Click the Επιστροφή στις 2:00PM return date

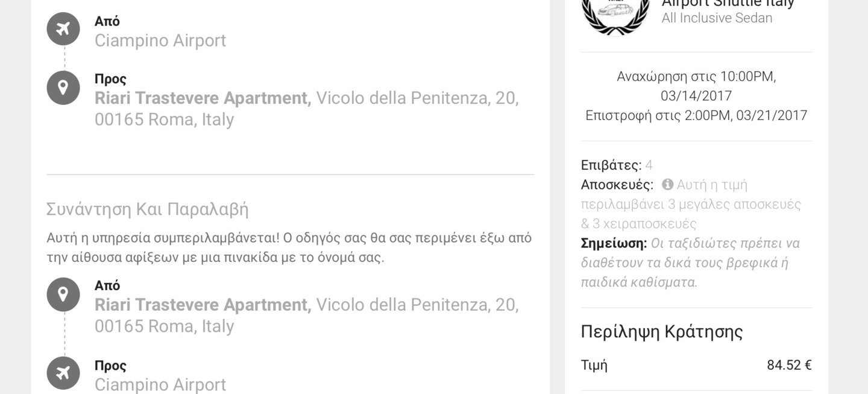click(x=696, y=115)
